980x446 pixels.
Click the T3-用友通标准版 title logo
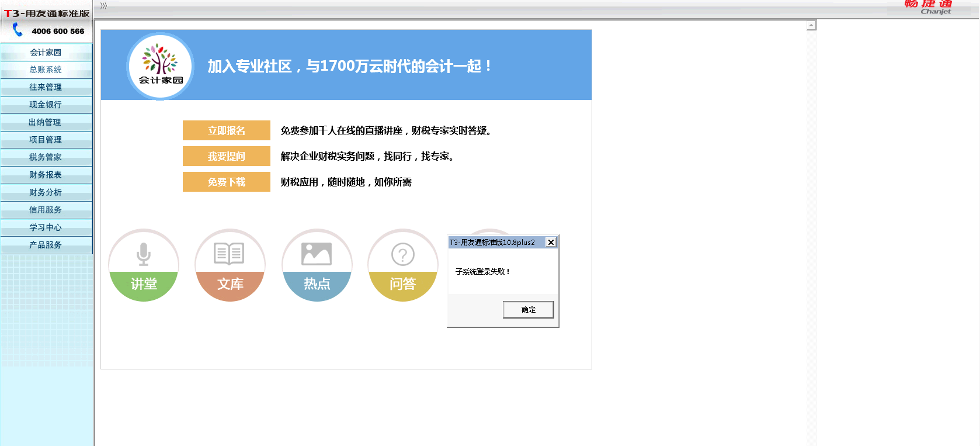click(x=47, y=13)
